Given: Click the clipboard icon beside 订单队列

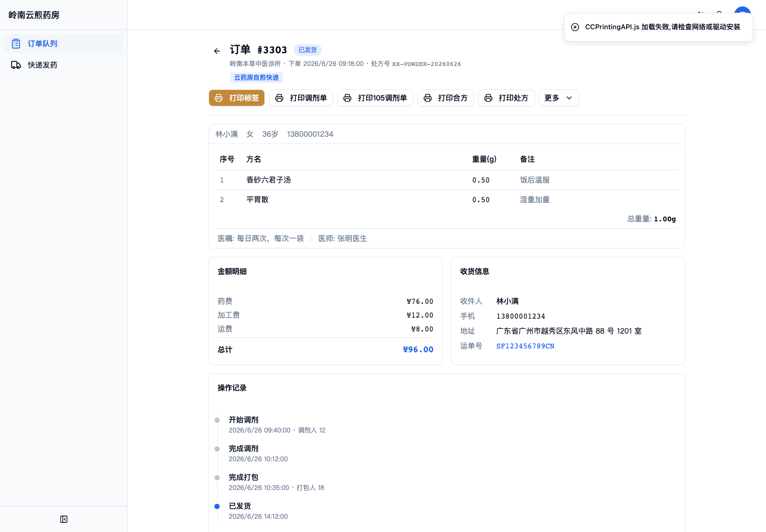Looking at the screenshot, I should [x=16, y=44].
